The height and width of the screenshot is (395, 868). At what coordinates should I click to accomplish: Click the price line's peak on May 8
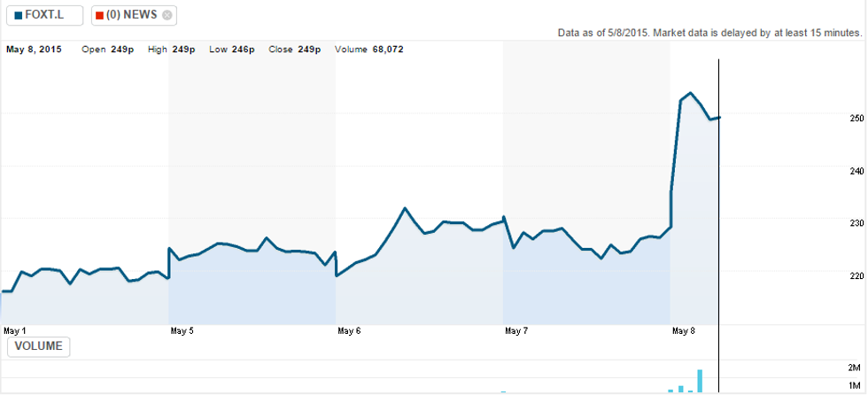tap(690, 93)
